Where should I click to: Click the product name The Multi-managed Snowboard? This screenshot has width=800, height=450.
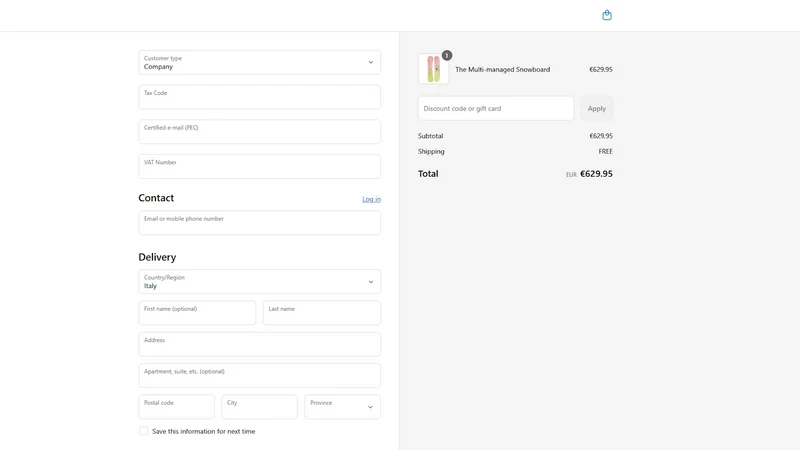tap(503, 69)
